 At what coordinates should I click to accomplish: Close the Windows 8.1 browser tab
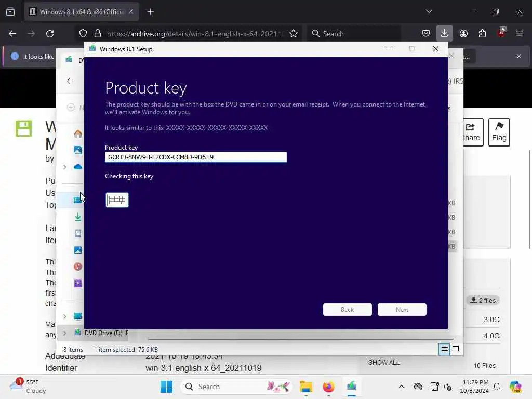[x=131, y=11]
